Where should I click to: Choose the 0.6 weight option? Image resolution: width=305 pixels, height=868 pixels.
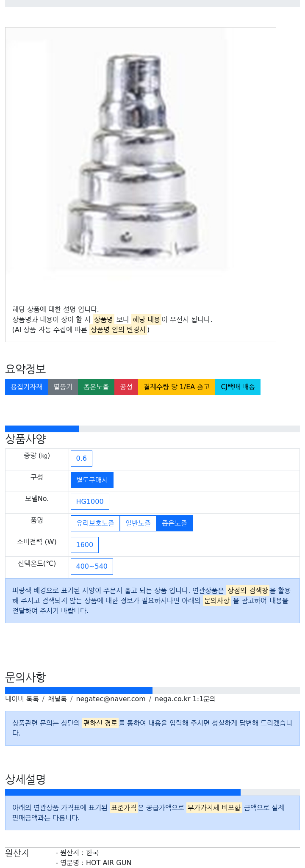[x=81, y=459]
